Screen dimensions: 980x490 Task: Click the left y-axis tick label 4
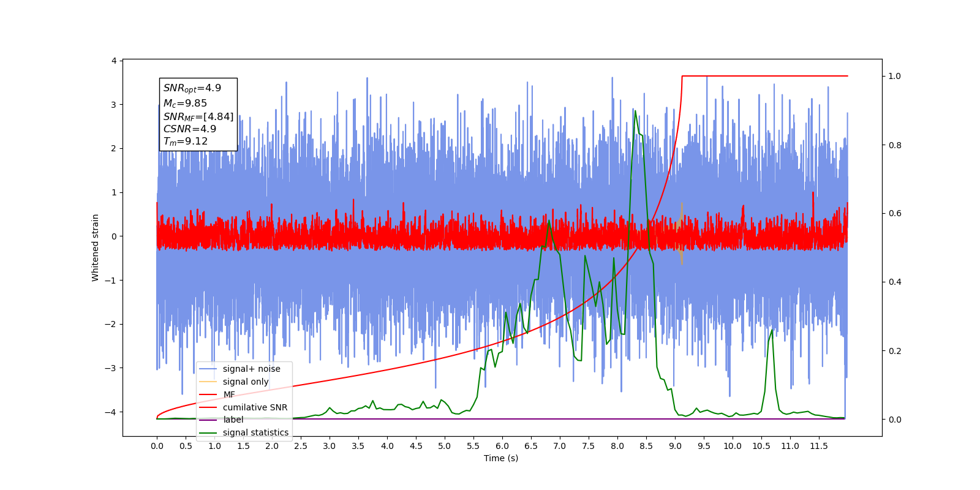pos(114,61)
